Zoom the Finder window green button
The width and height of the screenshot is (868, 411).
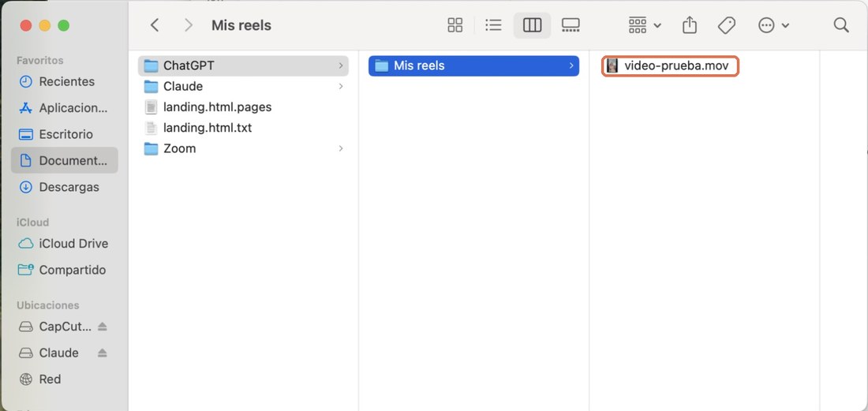64,25
